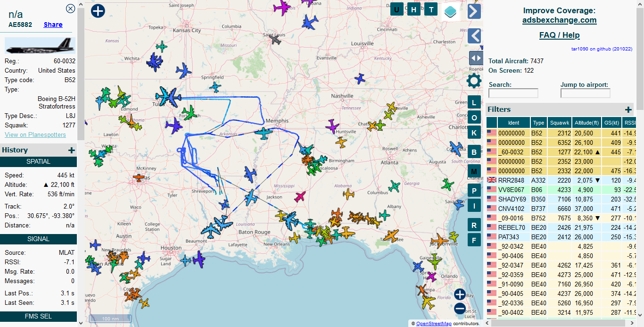The height and width of the screenshot is (327, 644).
Task: Toggle the F map button
Action: 474,240
